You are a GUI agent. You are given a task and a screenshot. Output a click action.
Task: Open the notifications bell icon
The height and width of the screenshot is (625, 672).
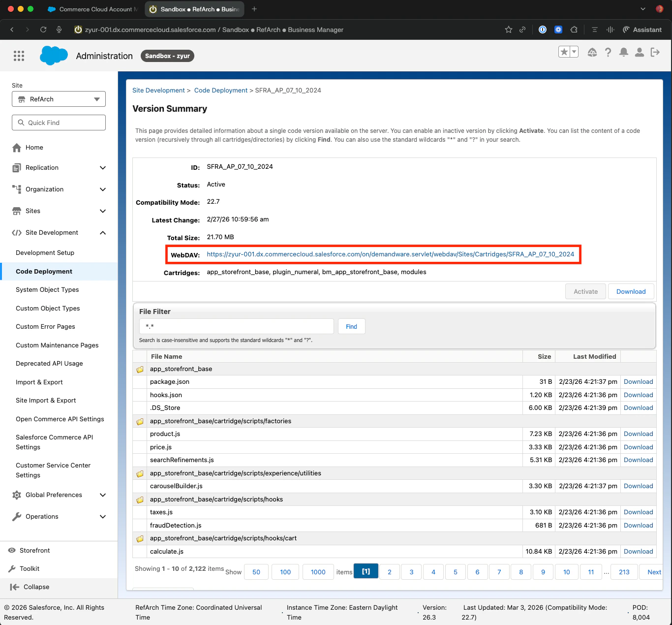pos(624,52)
